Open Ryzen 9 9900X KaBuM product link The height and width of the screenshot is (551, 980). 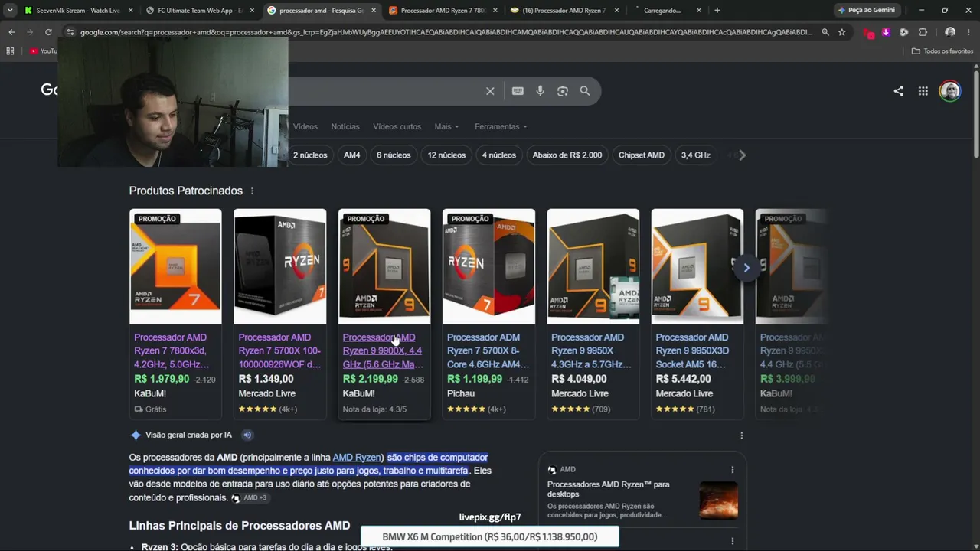[383, 350]
